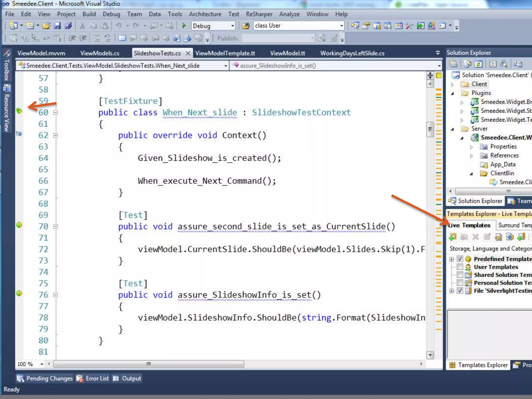Click test marker icon beside line 60
The width and height of the screenshot is (532, 399).
point(19,111)
